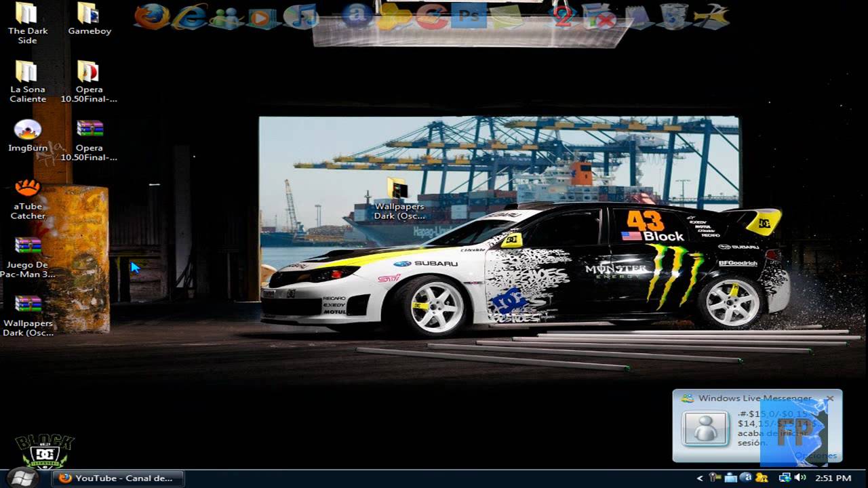
Task: Mute audio via the speaker tray icon
Action: point(799,478)
